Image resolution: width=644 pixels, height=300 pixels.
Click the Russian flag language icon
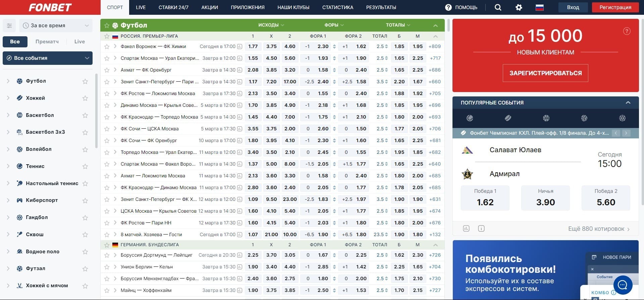click(539, 7)
